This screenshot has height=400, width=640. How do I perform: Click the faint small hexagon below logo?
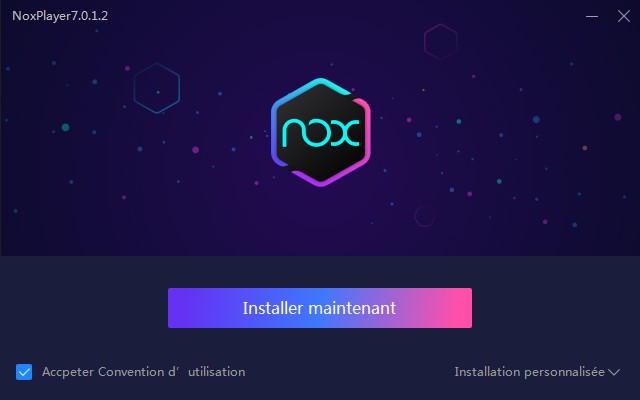424,216
